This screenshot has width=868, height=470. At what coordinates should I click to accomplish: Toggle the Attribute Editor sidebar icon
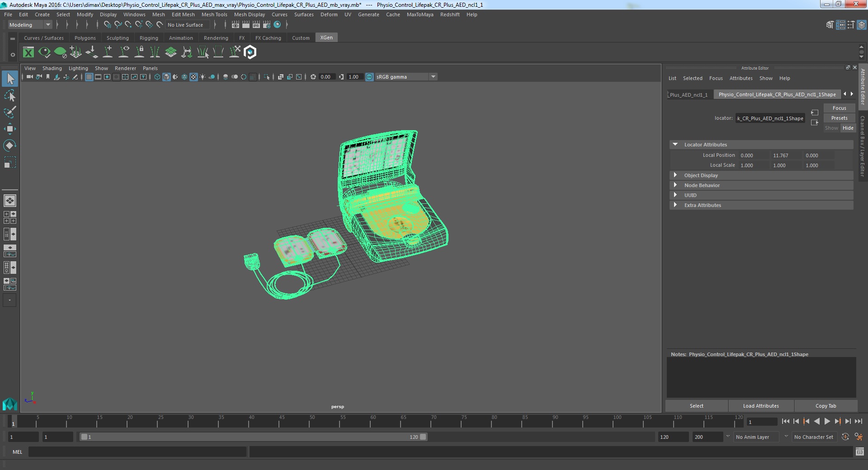[x=840, y=25]
